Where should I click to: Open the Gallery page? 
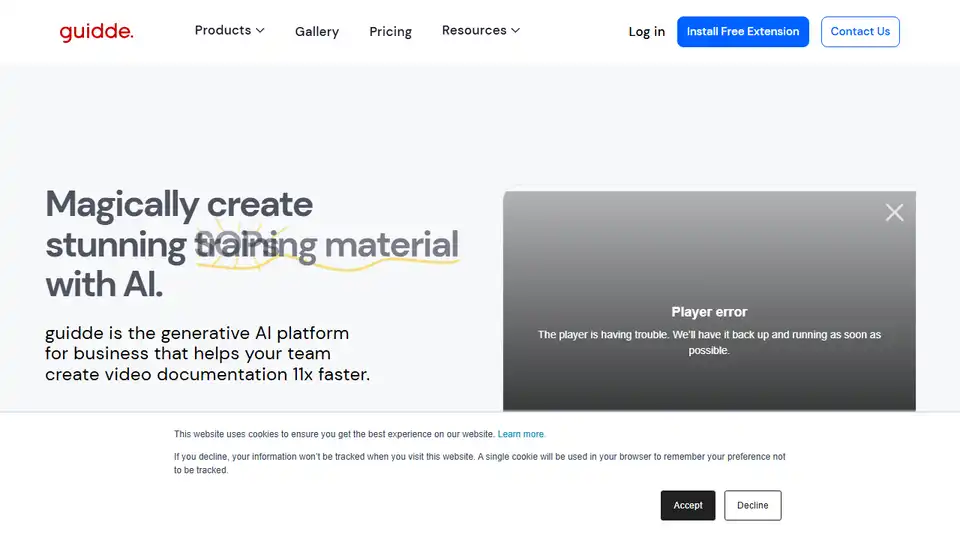[x=317, y=31]
